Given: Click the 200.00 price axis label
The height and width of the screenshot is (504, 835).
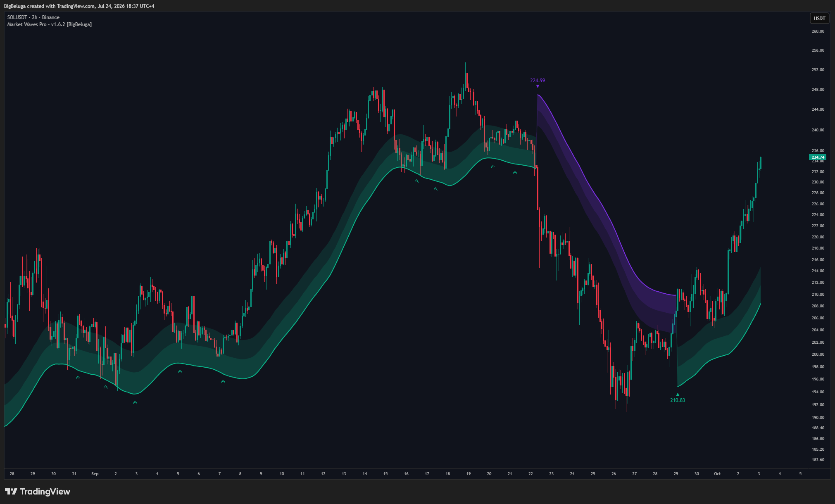Looking at the screenshot, I should 818,354.
